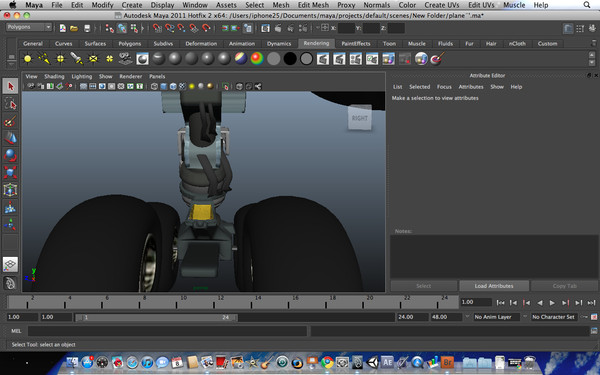Select the Soft Modification tool
Viewport: 600px width, 375px height.
(x=10, y=207)
